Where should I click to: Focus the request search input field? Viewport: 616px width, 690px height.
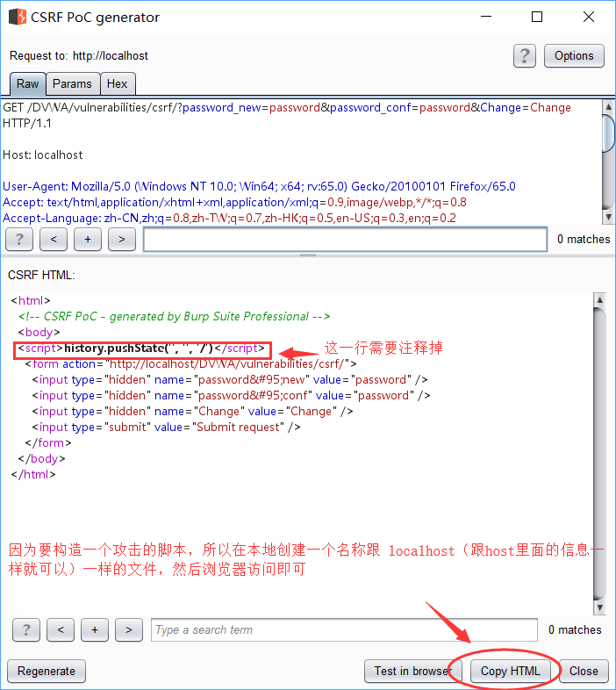tap(345, 240)
